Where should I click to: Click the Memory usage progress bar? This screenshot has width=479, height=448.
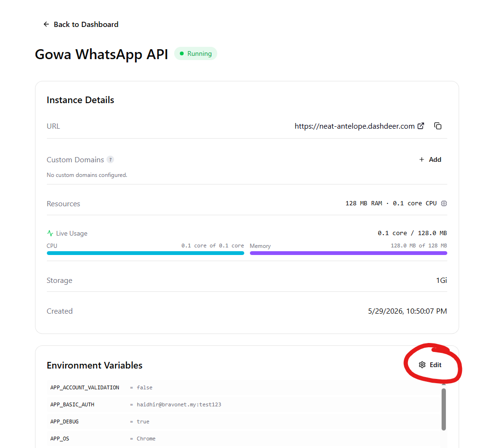pos(348,253)
